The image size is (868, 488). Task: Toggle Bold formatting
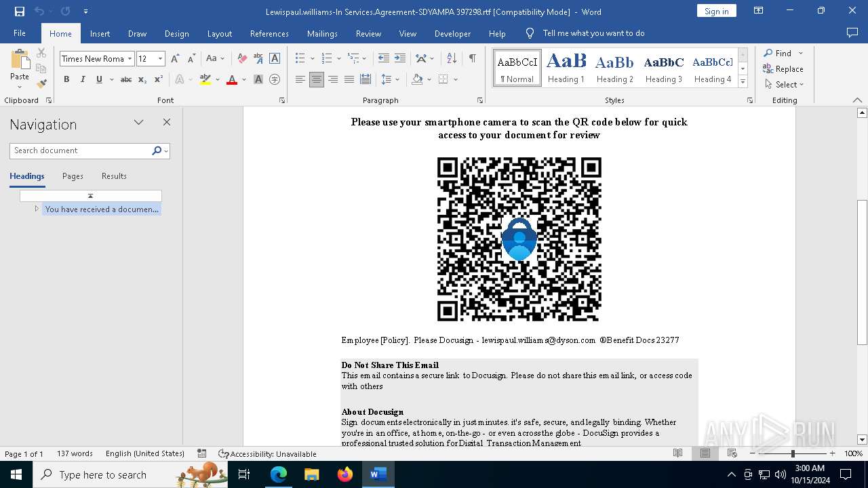click(x=66, y=79)
